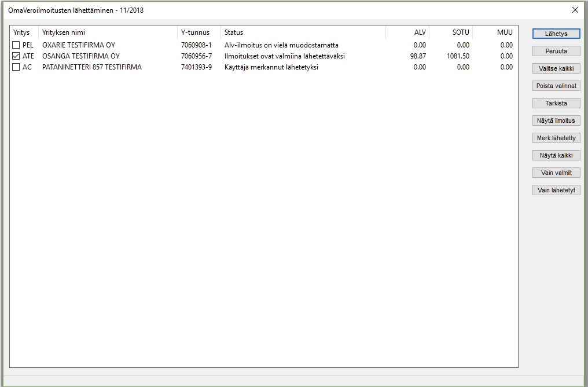
Task: Click Poista valinnat button
Action: point(556,86)
